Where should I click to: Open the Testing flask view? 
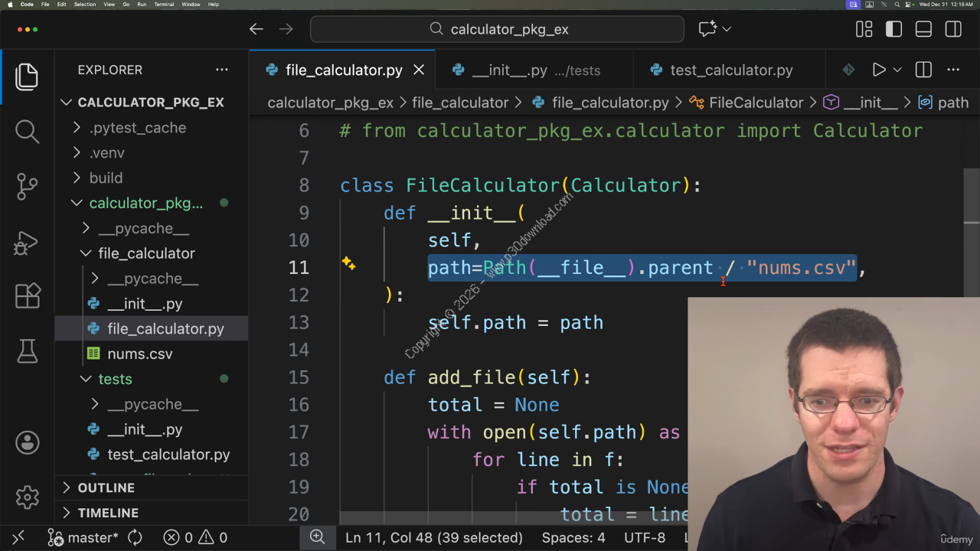[27, 351]
